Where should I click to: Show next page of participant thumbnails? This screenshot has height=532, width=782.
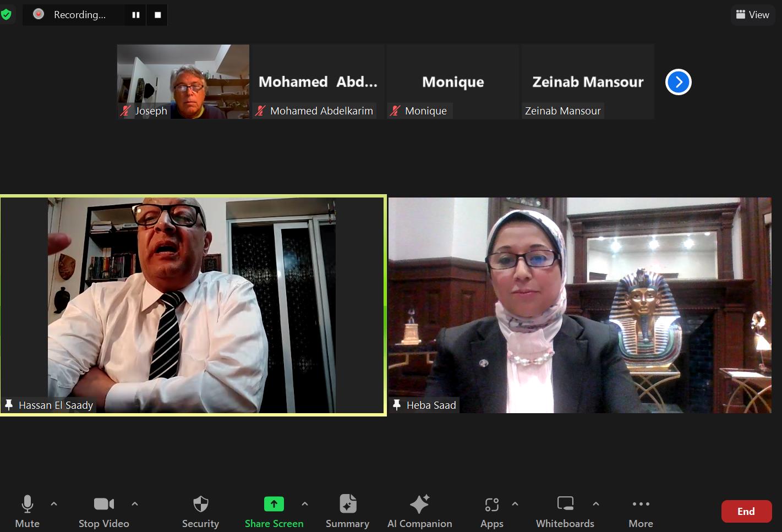click(x=678, y=82)
